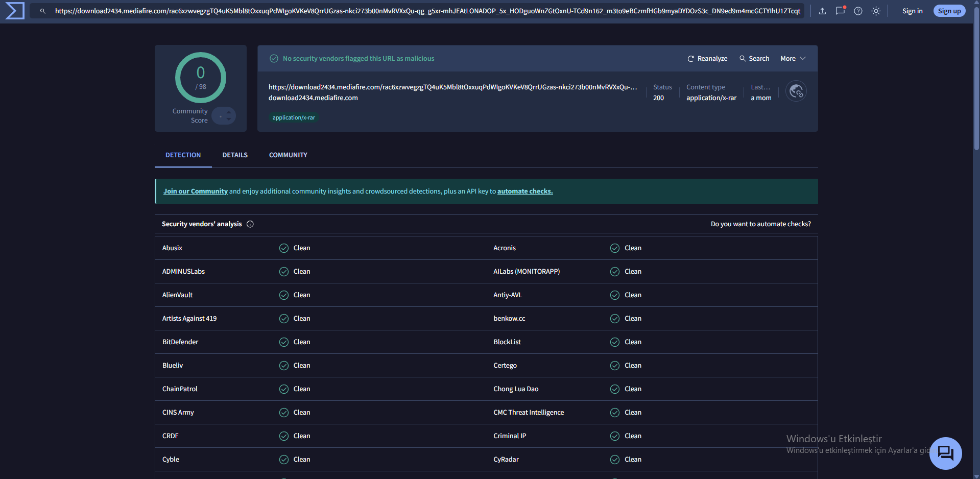The image size is (980, 479).
Task: Click Sign in at the top right
Action: [x=912, y=11]
